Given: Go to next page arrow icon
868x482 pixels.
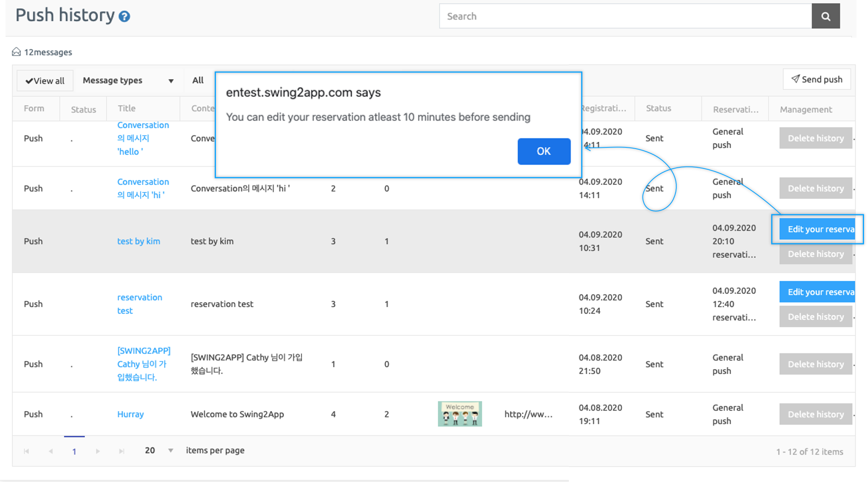Looking at the screenshot, I should click(98, 451).
